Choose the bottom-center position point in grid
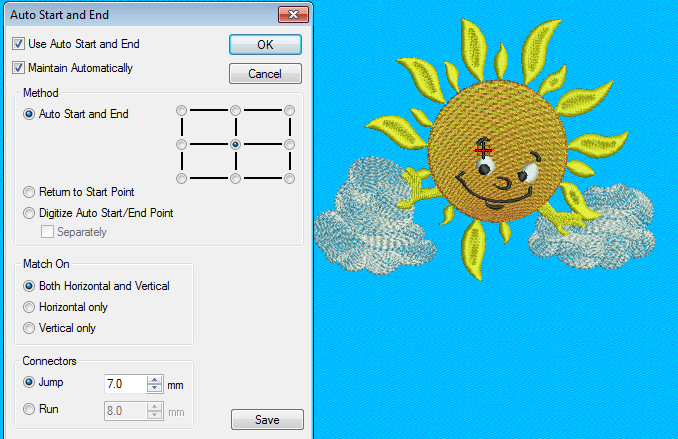 (x=236, y=178)
